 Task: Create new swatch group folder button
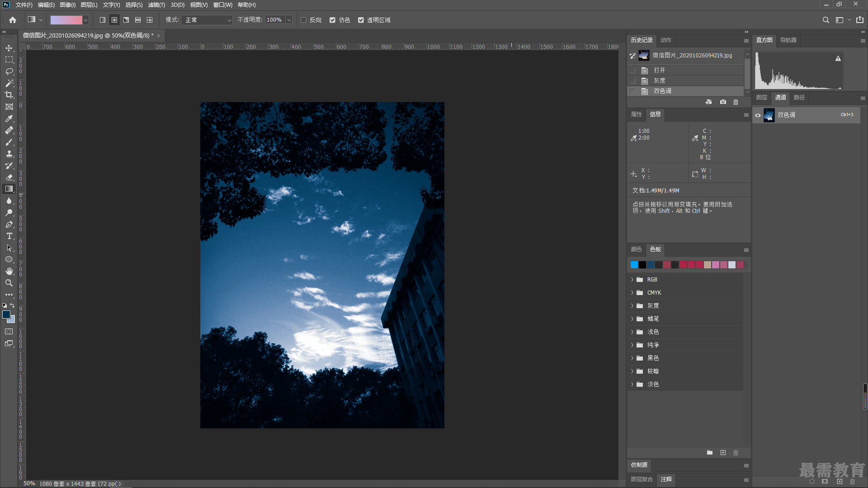coord(710,452)
